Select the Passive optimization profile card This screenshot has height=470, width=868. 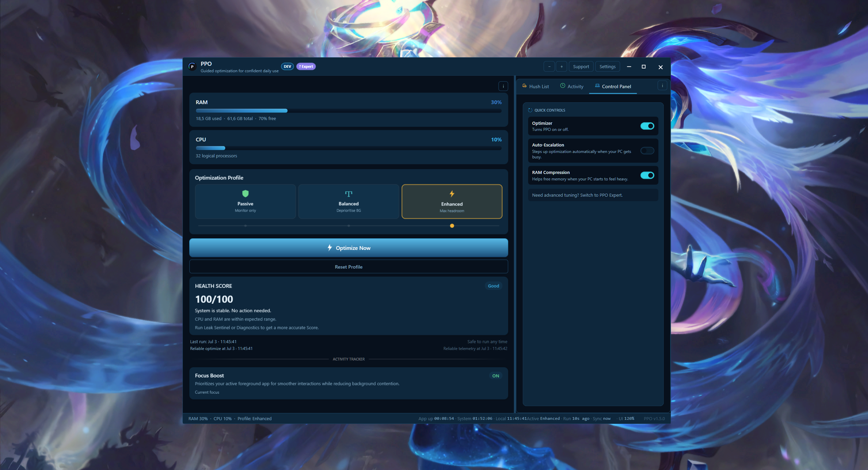245,201
